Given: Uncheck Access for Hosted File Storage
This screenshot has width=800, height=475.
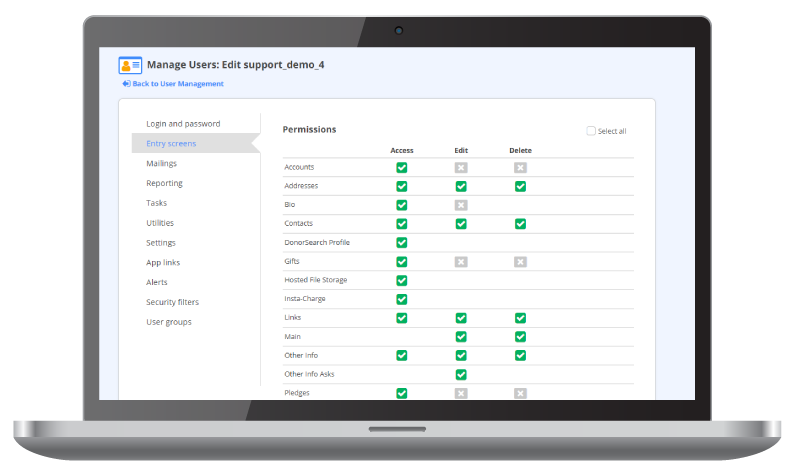Looking at the screenshot, I should (402, 281).
